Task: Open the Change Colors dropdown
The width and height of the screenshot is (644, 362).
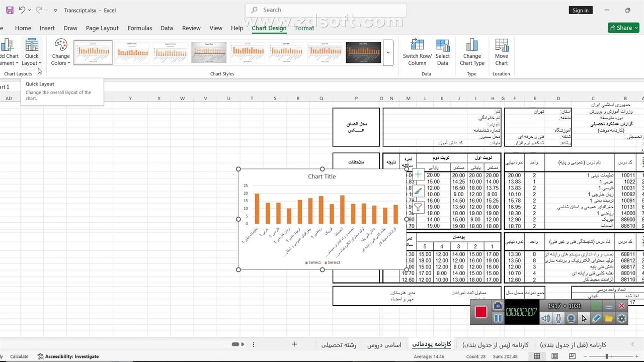Action: pyautogui.click(x=61, y=52)
